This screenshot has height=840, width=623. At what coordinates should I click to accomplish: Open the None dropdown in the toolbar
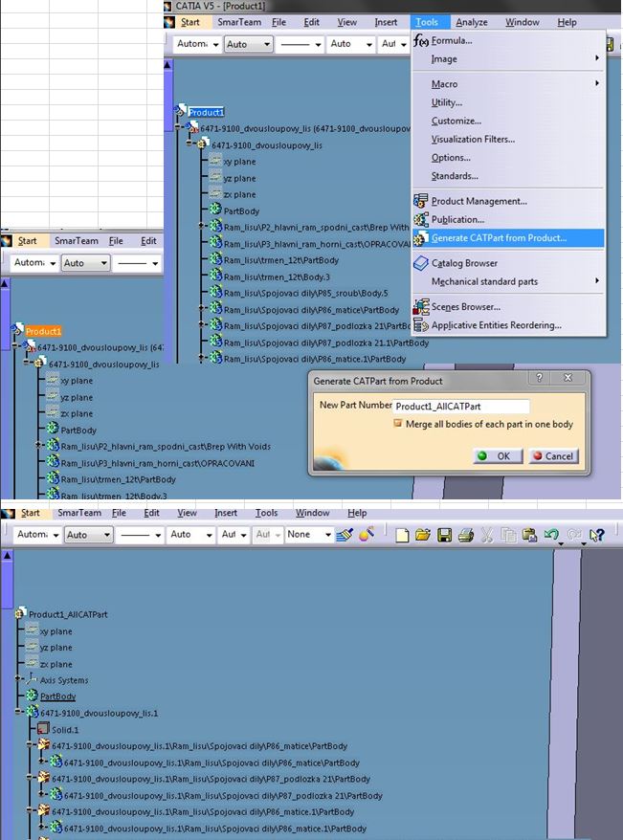click(309, 535)
